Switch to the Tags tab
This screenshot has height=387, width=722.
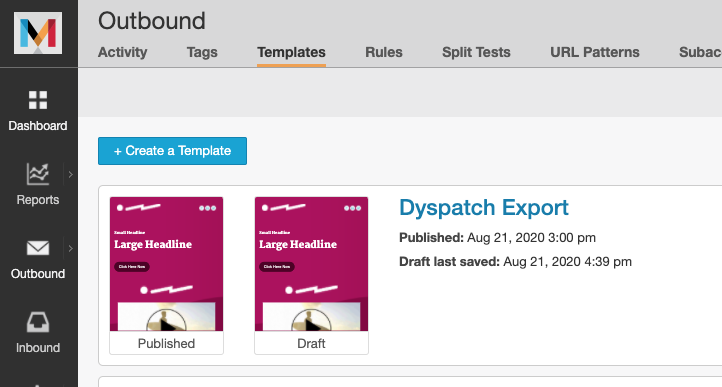click(x=202, y=52)
